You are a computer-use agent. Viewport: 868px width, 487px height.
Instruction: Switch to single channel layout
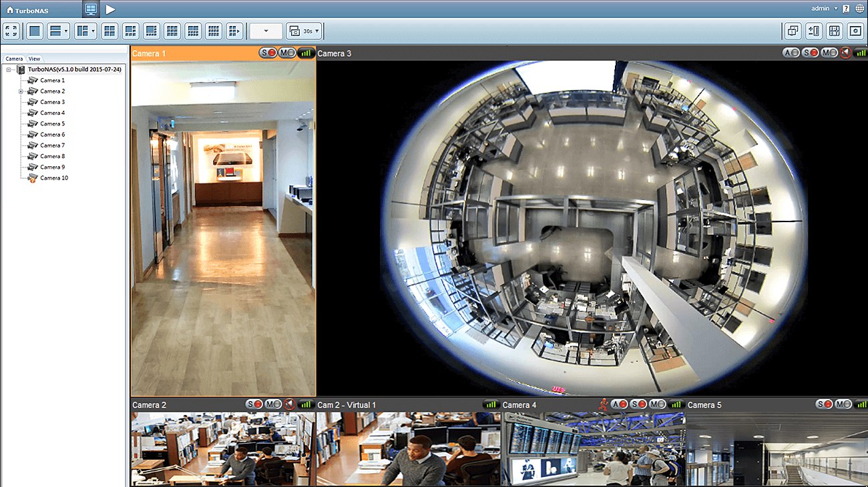coord(35,31)
